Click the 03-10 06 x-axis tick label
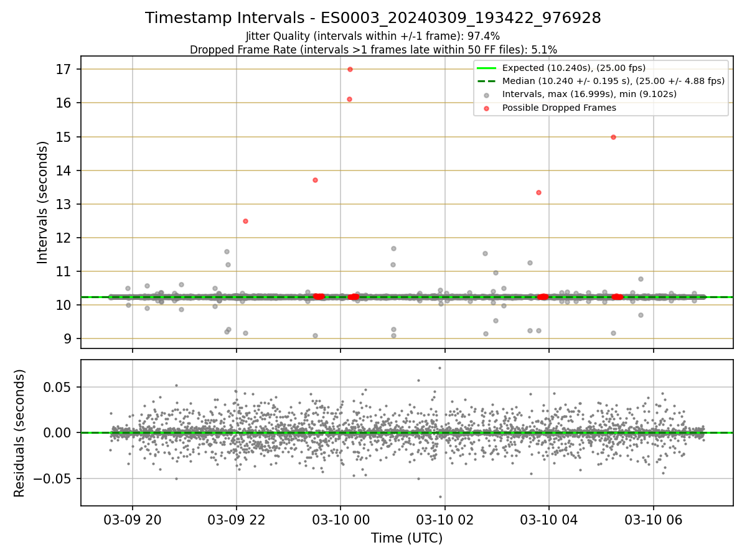747x560 pixels. coord(653,519)
